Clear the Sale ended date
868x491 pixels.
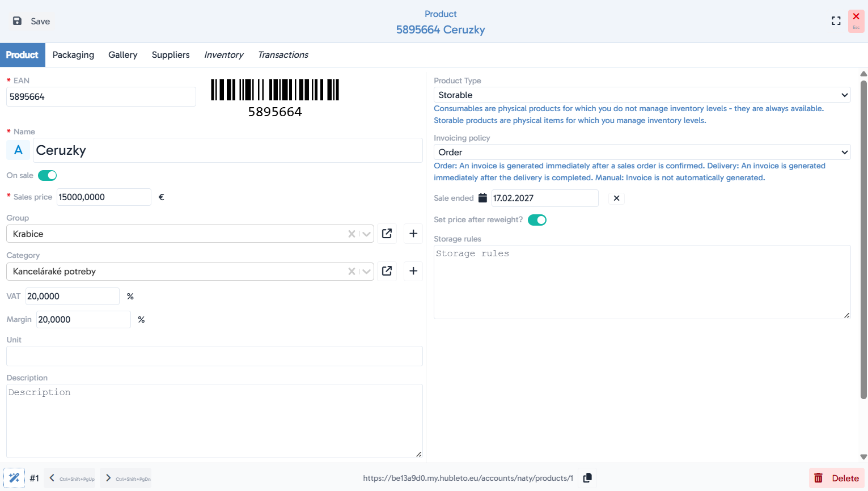616,198
